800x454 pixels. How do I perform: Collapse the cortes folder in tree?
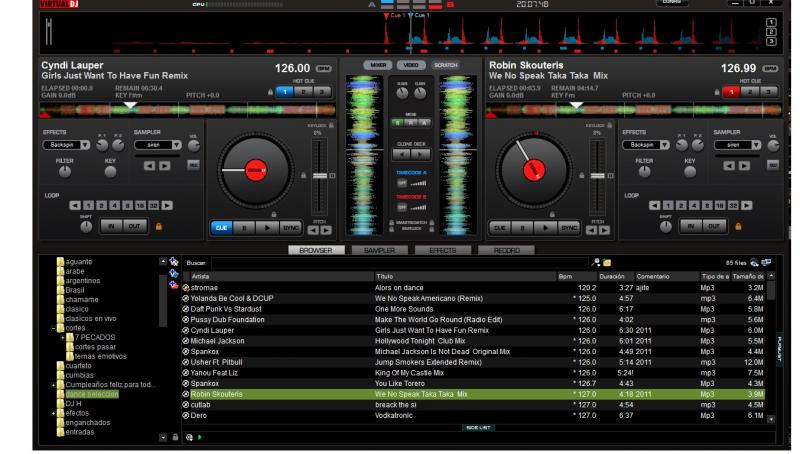55,328
